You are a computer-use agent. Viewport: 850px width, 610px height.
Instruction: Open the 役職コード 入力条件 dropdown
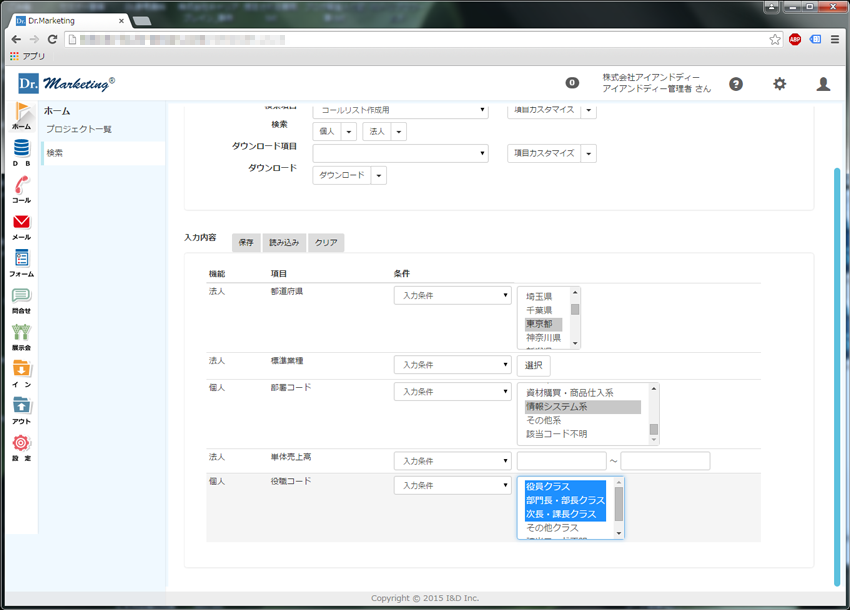click(452, 485)
